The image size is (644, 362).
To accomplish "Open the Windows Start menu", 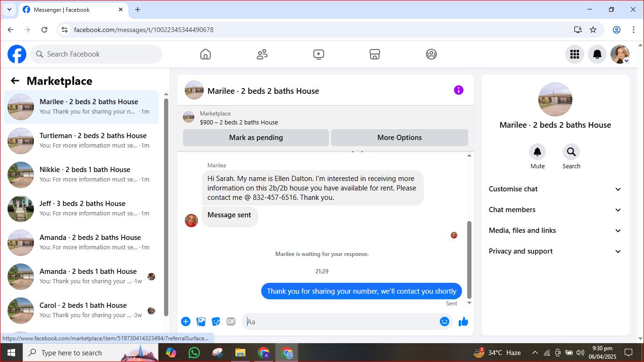I will point(11,353).
